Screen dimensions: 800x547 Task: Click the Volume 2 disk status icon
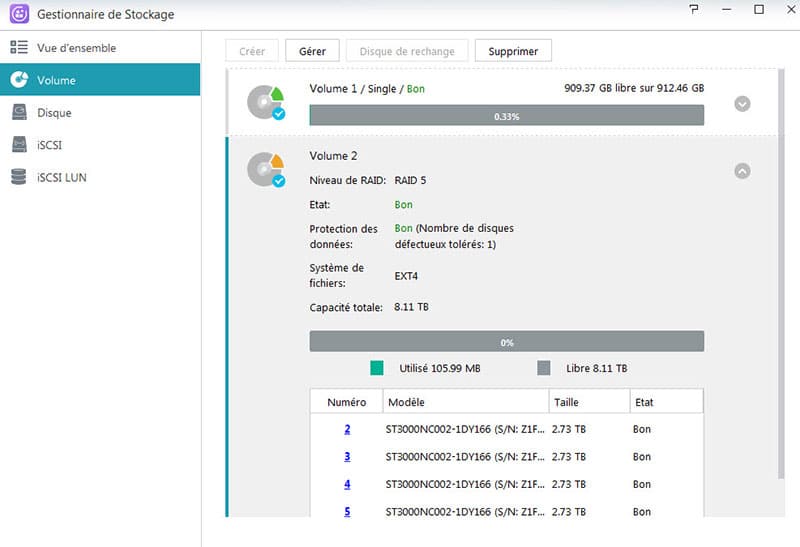(x=266, y=169)
